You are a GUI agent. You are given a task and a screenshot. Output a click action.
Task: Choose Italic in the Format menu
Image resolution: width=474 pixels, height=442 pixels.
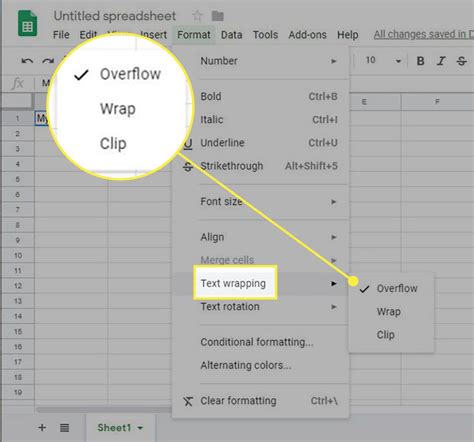click(x=261, y=120)
